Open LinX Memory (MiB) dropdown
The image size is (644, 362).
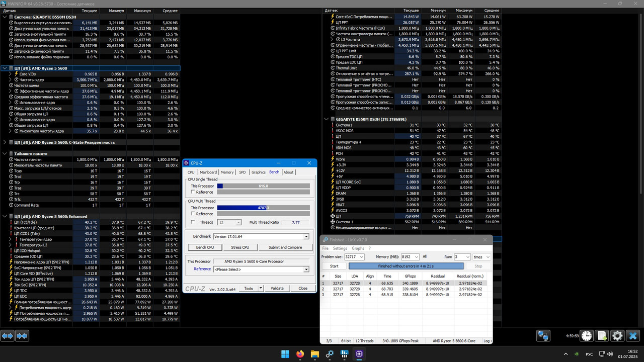click(416, 256)
